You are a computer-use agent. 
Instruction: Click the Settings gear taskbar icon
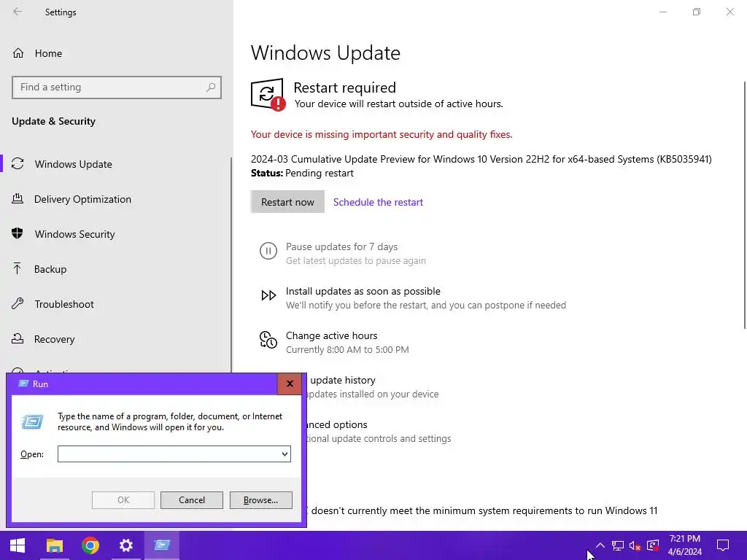click(x=125, y=545)
